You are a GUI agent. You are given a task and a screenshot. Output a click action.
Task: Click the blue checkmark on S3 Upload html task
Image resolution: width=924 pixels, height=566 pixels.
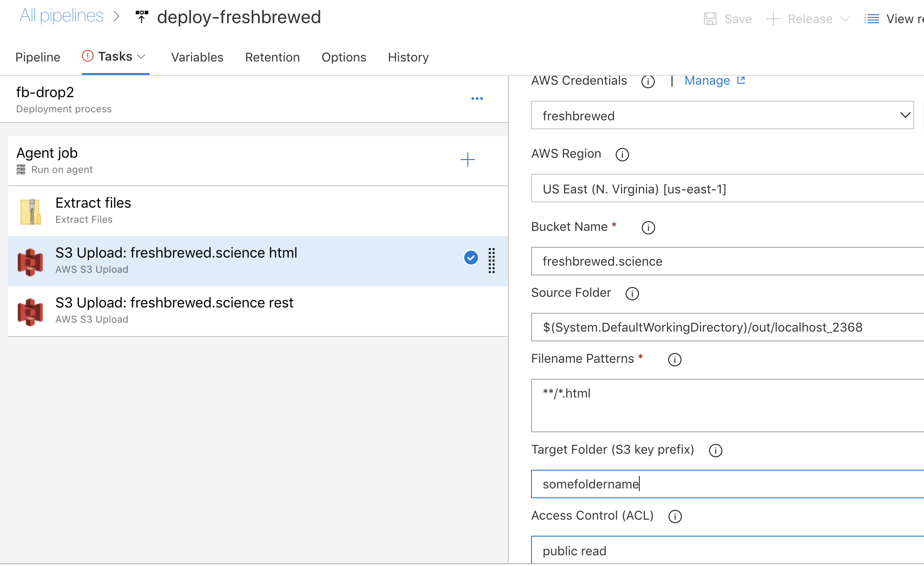point(471,258)
